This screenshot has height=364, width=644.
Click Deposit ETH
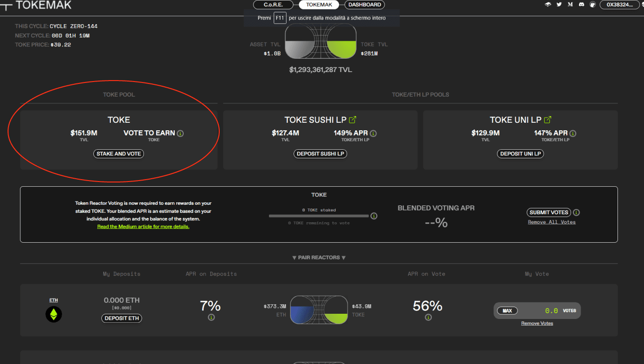(122, 318)
